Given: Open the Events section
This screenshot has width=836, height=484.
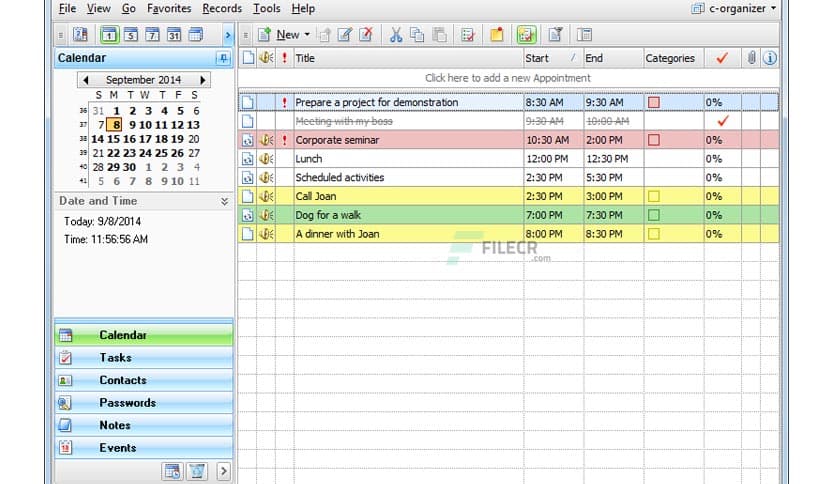Looking at the screenshot, I should coord(143,448).
